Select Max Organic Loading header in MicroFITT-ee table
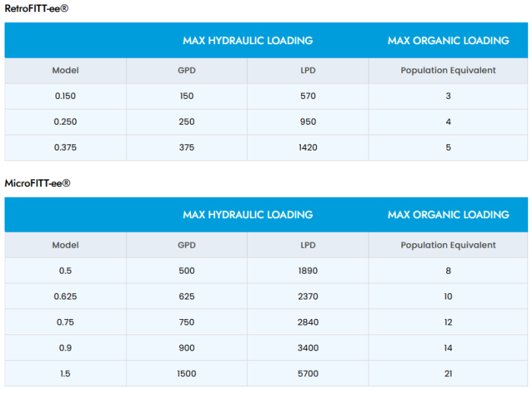Viewport: 532px width, 399px height. click(x=448, y=214)
